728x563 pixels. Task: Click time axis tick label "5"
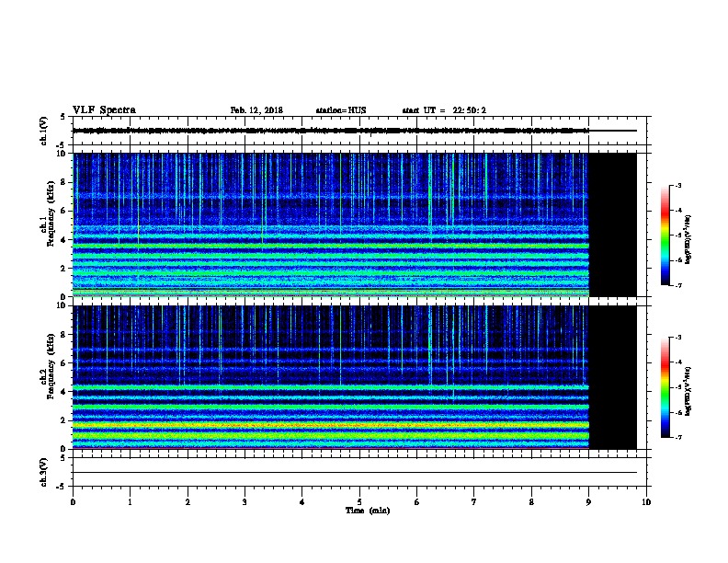(359, 501)
